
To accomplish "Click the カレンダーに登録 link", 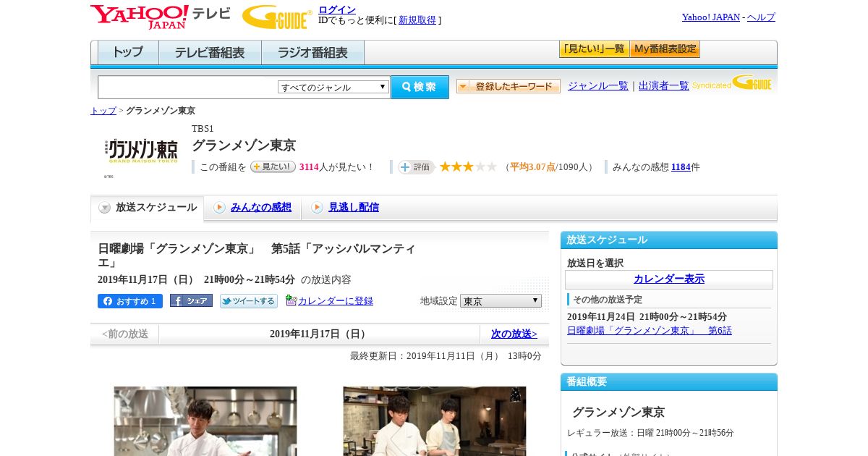I will click(x=336, y=301).
